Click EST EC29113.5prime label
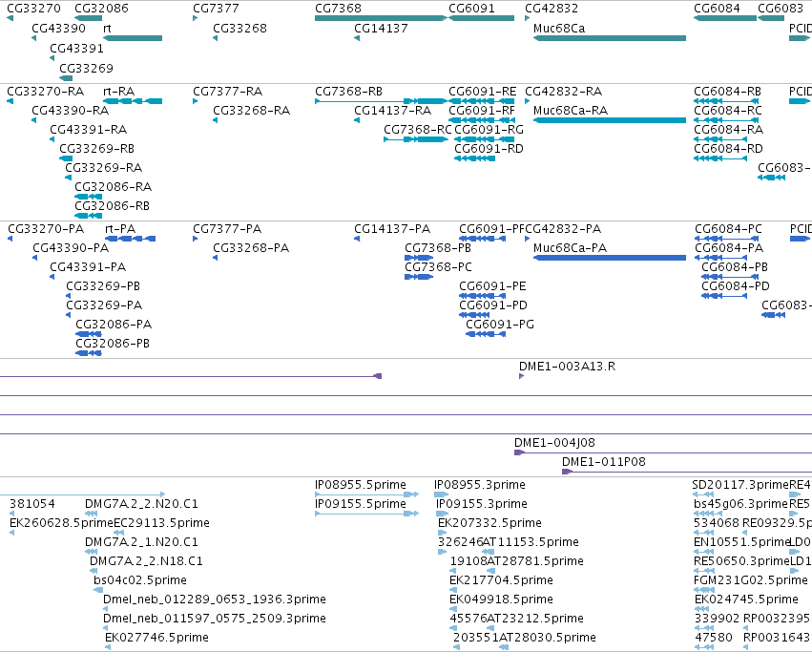Image resolution: width=812 pixels, height=652 pixels. 161,523
